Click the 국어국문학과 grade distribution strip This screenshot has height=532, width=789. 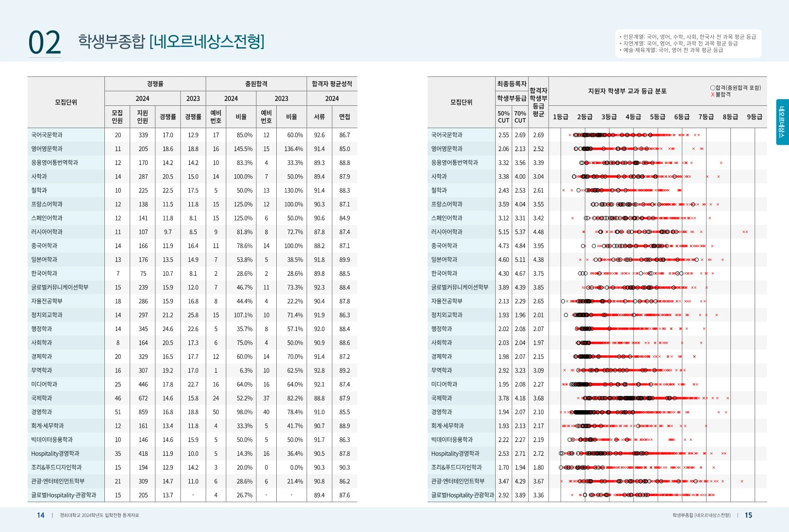pos(631,135)
